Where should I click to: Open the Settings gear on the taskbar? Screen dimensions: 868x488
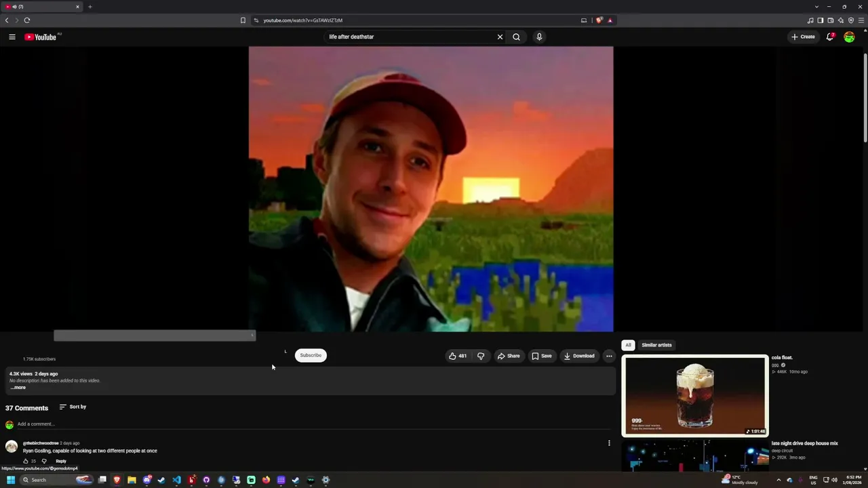click(x=325, y=480)
